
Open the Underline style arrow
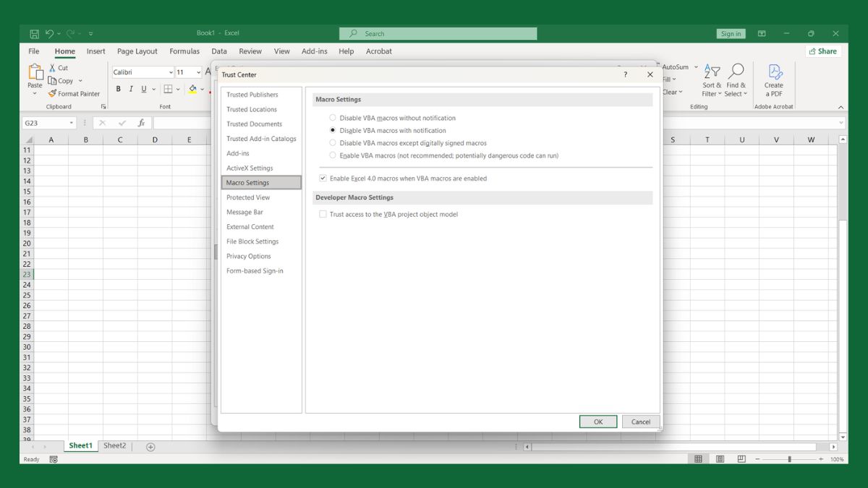tap(153, 89)
